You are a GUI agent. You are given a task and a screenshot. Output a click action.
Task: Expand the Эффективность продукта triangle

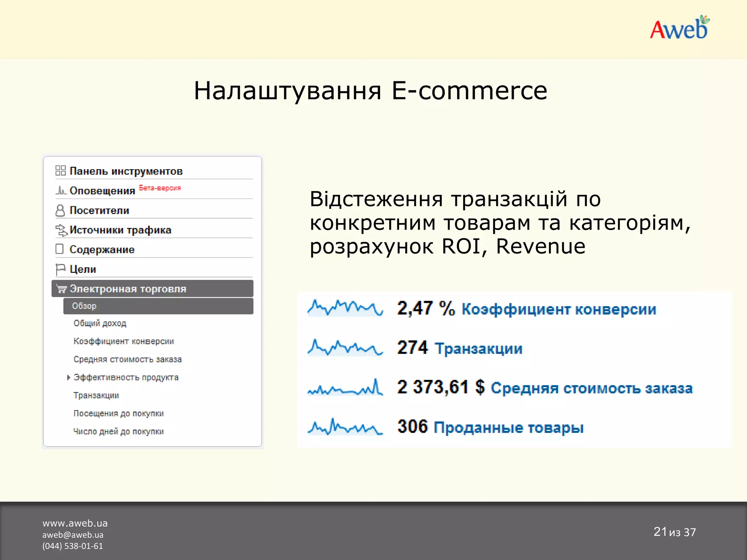[x=68, y=377]
